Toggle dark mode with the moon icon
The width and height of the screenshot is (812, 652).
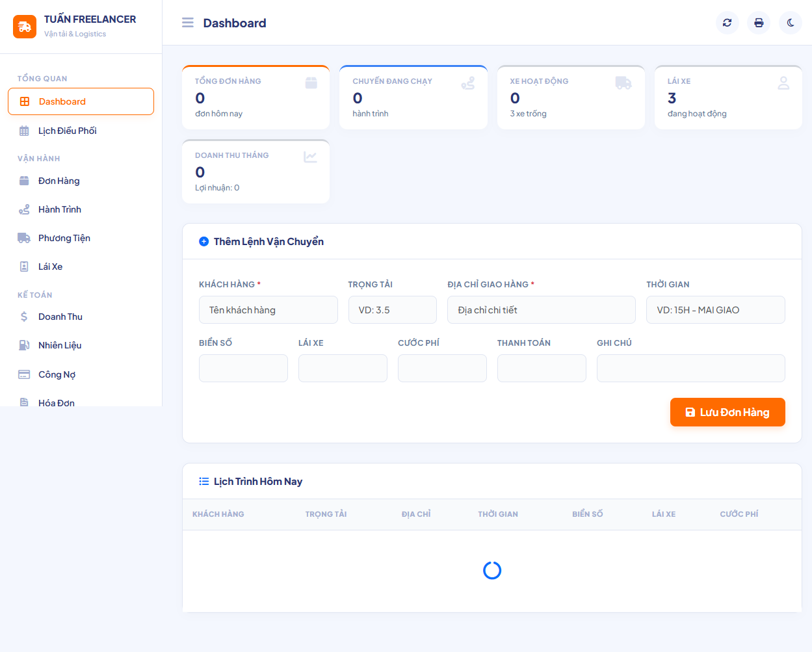click(791, 23)
